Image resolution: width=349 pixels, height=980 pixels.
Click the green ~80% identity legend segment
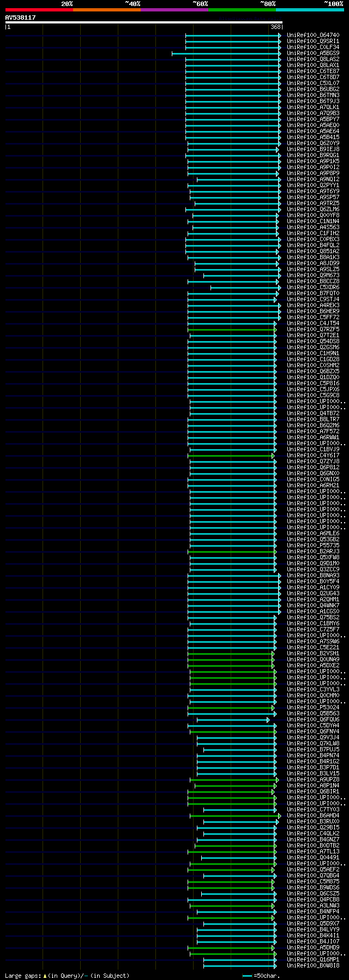click(x=242, y=9)
